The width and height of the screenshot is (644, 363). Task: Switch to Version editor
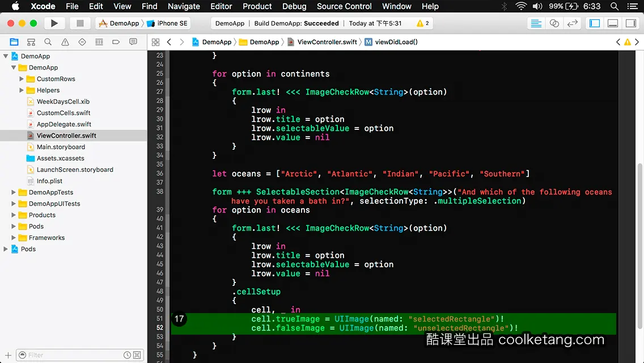click(572, 23)
